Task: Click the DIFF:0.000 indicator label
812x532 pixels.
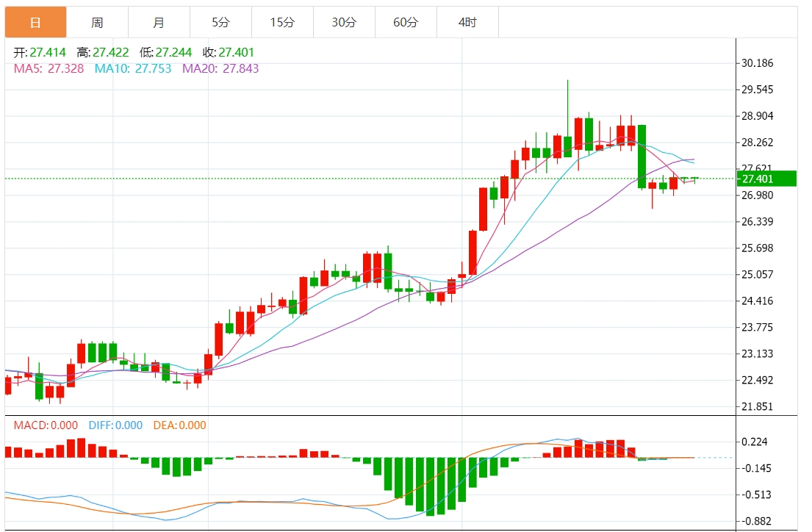Action: pyautogui.click(x=115, y=425)
